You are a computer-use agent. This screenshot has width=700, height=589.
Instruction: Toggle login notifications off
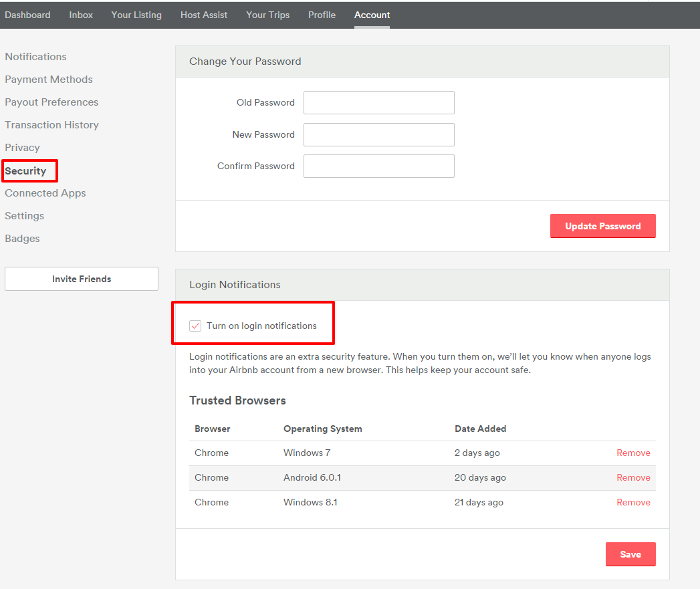(x=195, y=326)
